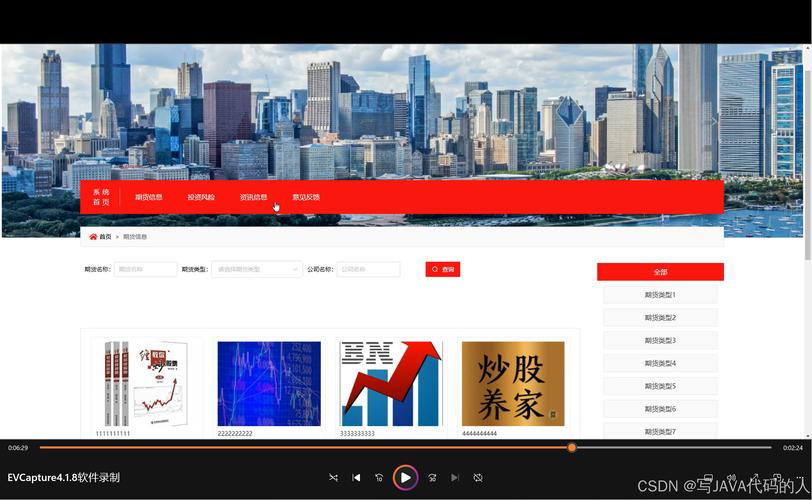Click the red 查询 search button
The height and width of the screenshot is (500, 812).
(443, 269)
